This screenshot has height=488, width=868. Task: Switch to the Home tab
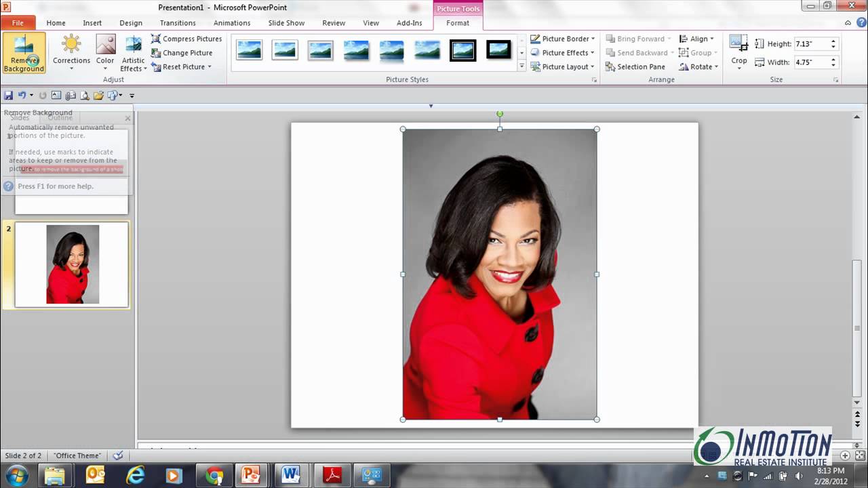click(56, 23)
